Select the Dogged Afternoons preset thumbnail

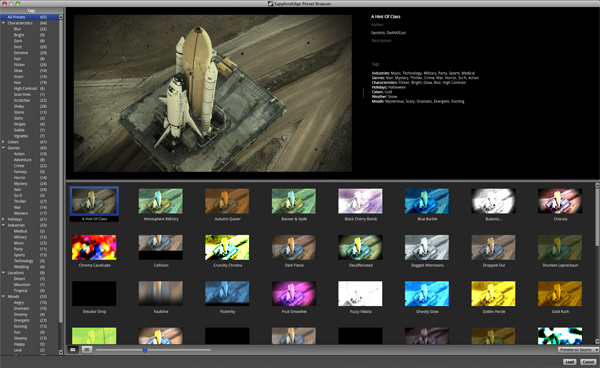coord(427,248)
